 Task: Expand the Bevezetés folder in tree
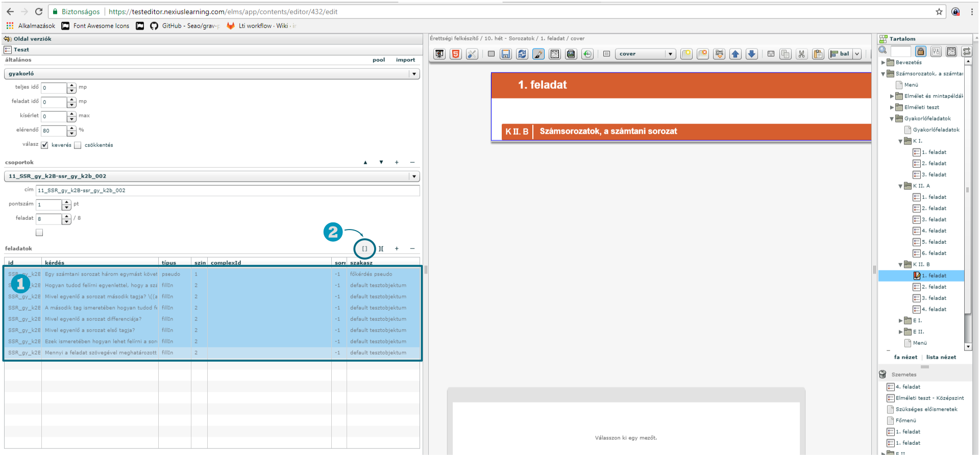point(884,63)
